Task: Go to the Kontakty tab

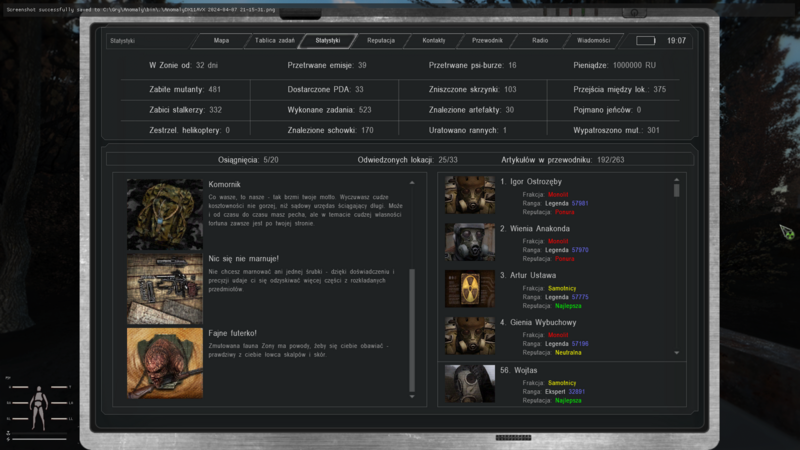Action: [x=434, y=41]
